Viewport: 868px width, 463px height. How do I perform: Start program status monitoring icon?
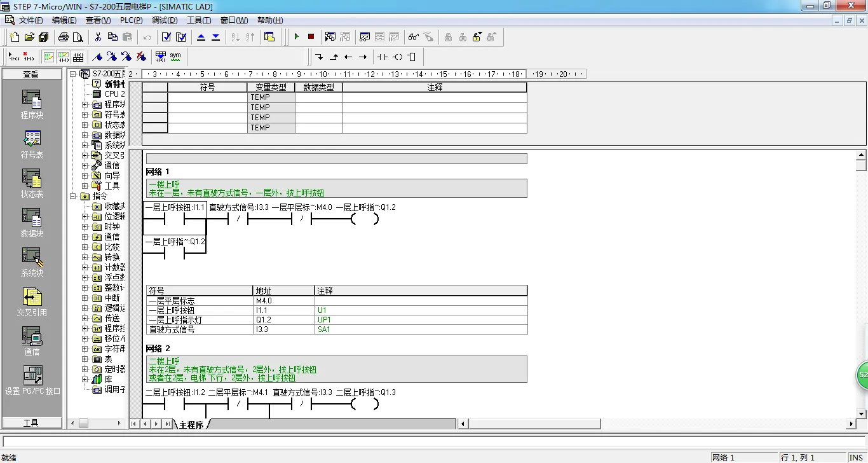[330, 37]
